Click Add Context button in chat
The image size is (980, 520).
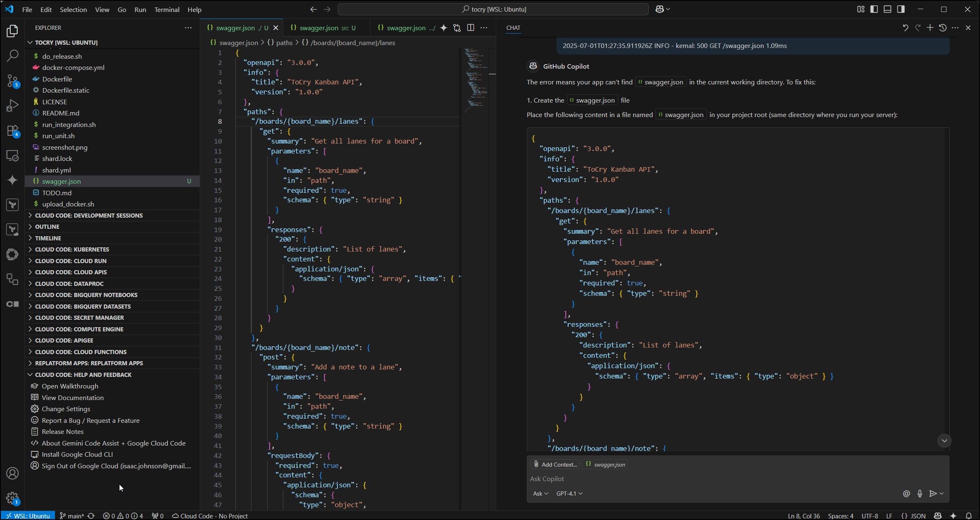pos(555,465)
